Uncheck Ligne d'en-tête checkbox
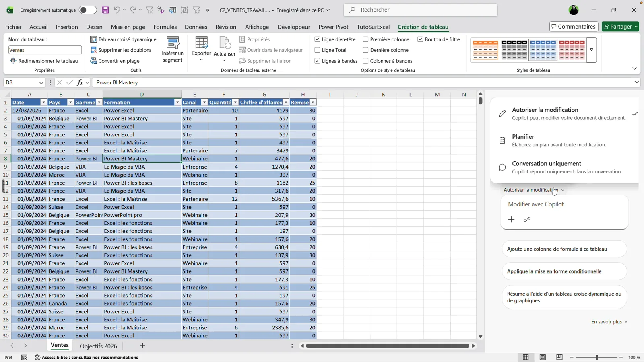The width and height of the screenshot is (644, 362). pos(317,39)
